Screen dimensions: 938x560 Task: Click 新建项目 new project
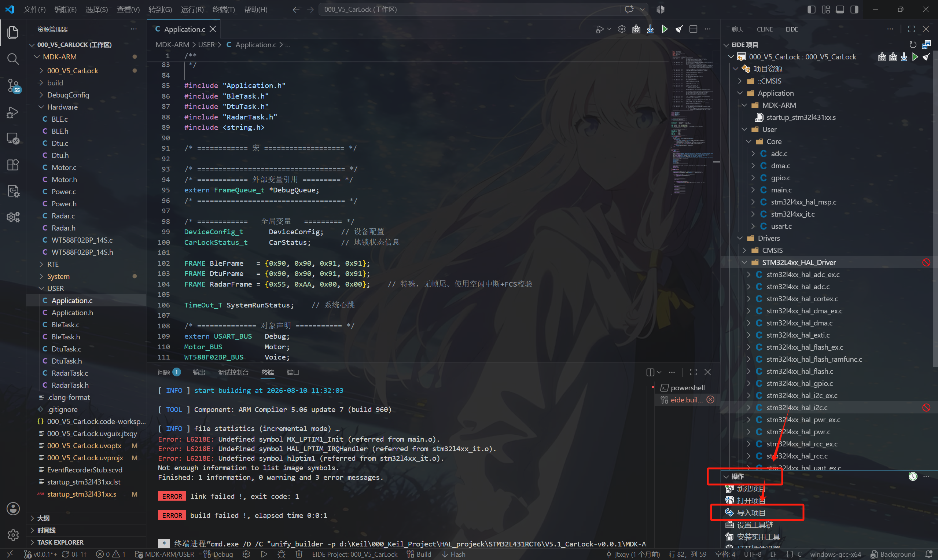pos(751,488)
